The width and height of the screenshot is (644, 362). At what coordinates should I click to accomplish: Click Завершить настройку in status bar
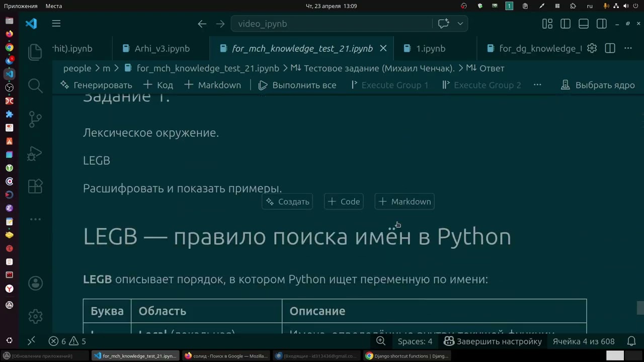point(493,341)
